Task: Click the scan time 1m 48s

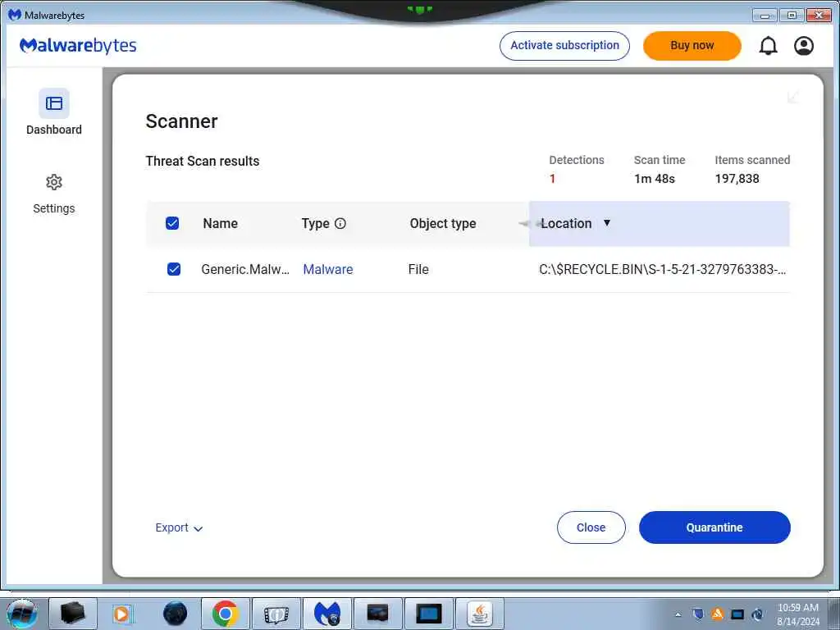Action: [x=655, y=178]
